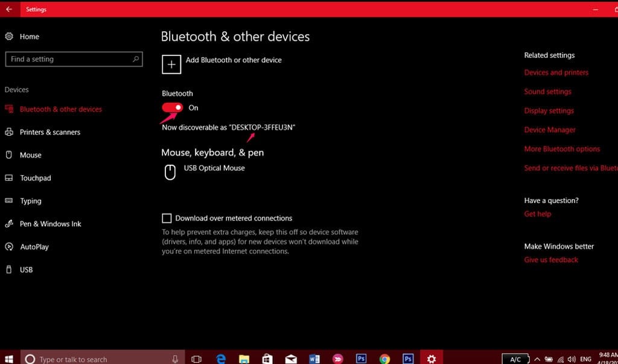This screenshot has height=364, width=618.
Task: Click the Get help link
Action: (x=537, y=214)
